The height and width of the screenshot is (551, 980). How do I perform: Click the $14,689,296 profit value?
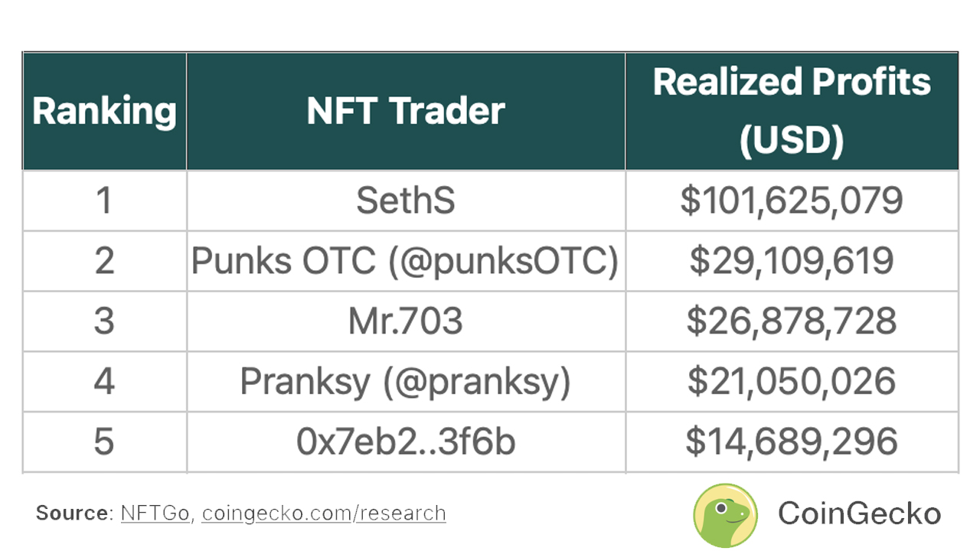coord(792,442)
